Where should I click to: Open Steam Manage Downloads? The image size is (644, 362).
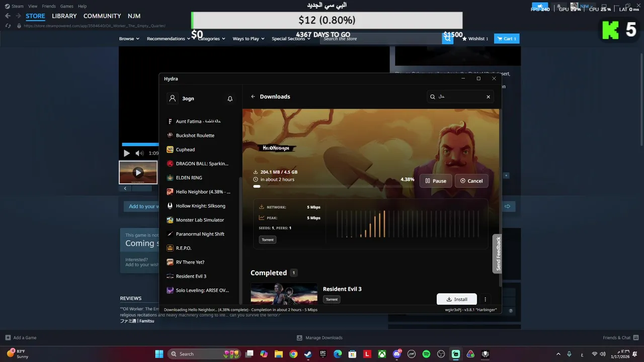(319, 338)
